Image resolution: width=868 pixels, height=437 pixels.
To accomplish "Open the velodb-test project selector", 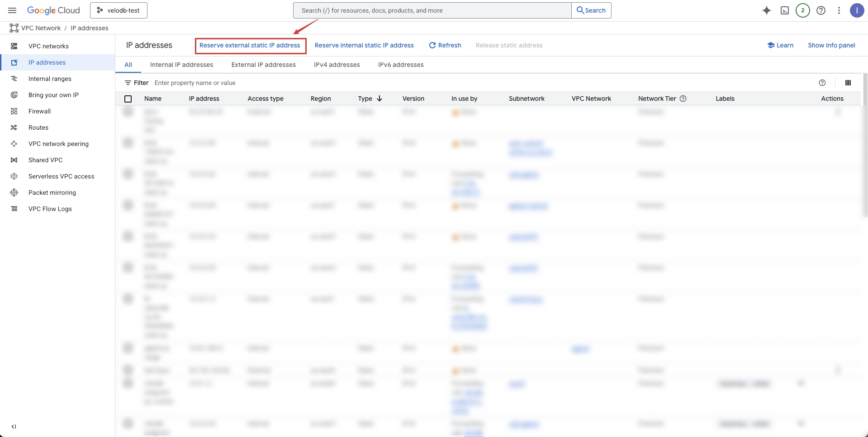I will (x=119, y=10).
